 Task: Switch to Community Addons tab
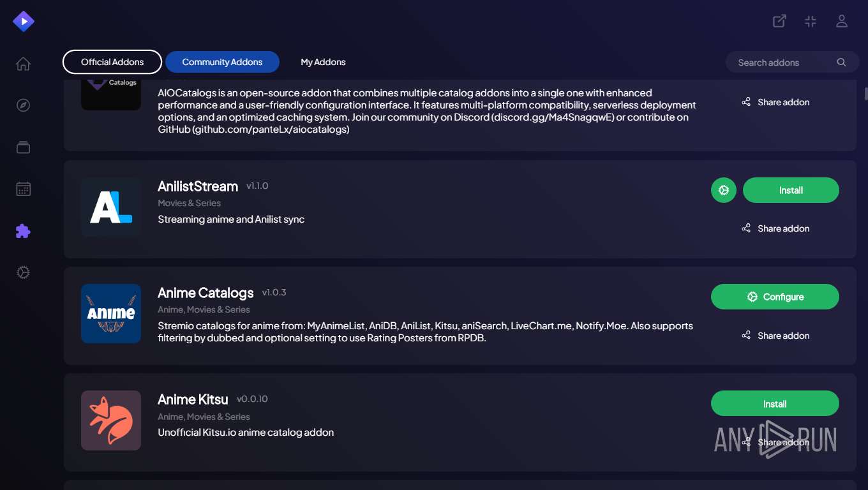(x=222, y=62)
